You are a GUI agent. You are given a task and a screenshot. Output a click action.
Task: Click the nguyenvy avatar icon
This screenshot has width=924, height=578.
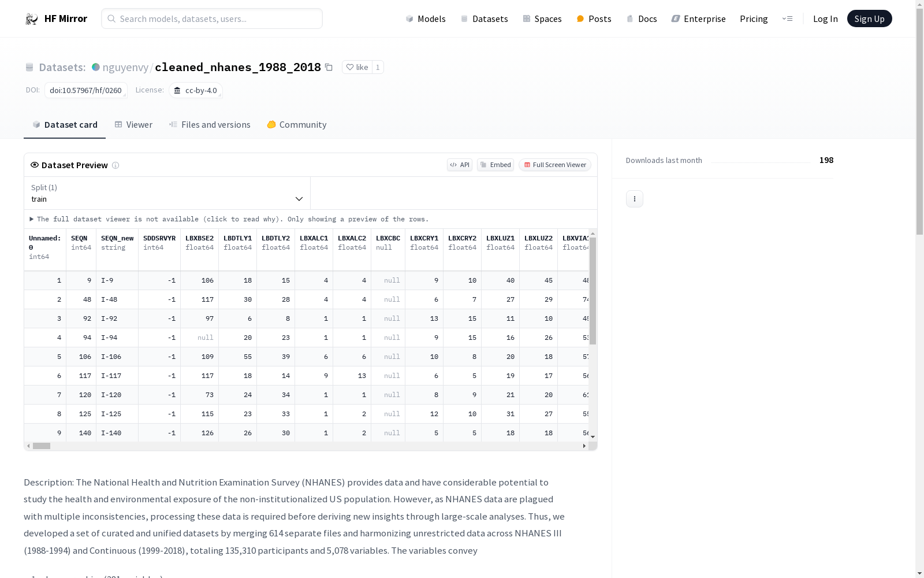point(96,67)
